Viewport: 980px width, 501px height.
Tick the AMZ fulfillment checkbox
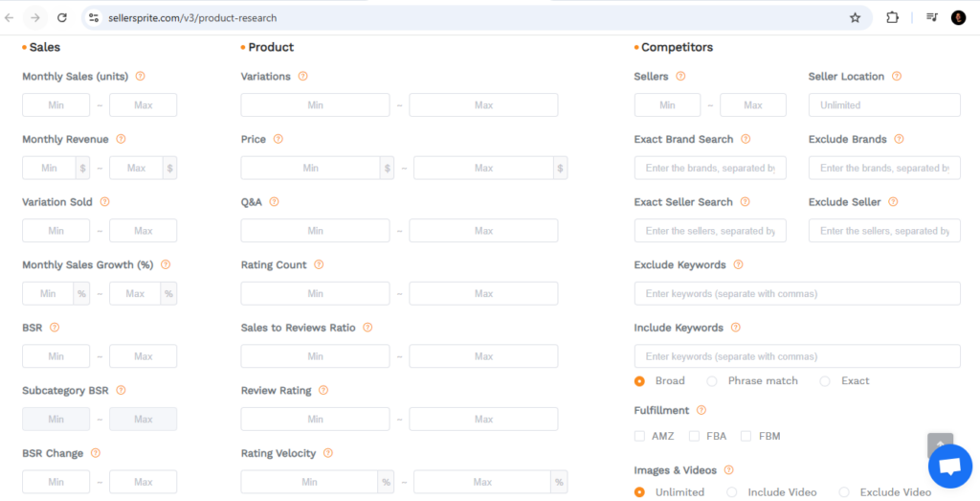[x=639, y=436]
